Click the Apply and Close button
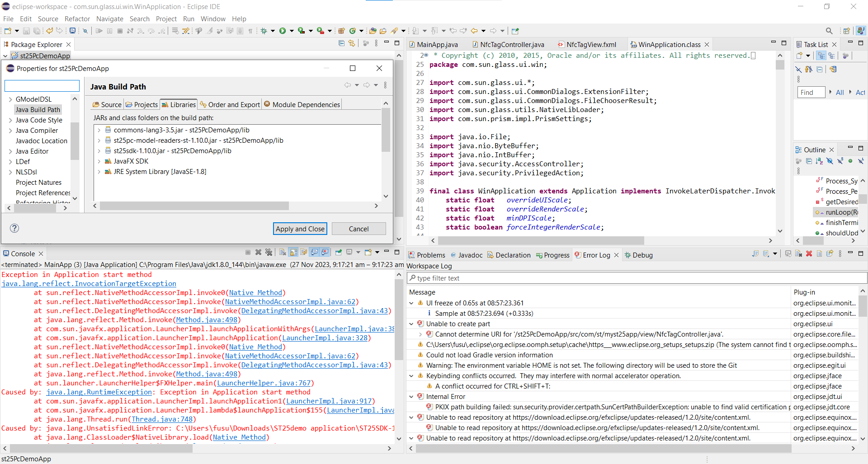This screenshot has width=868, height=464. click(300, 229)
